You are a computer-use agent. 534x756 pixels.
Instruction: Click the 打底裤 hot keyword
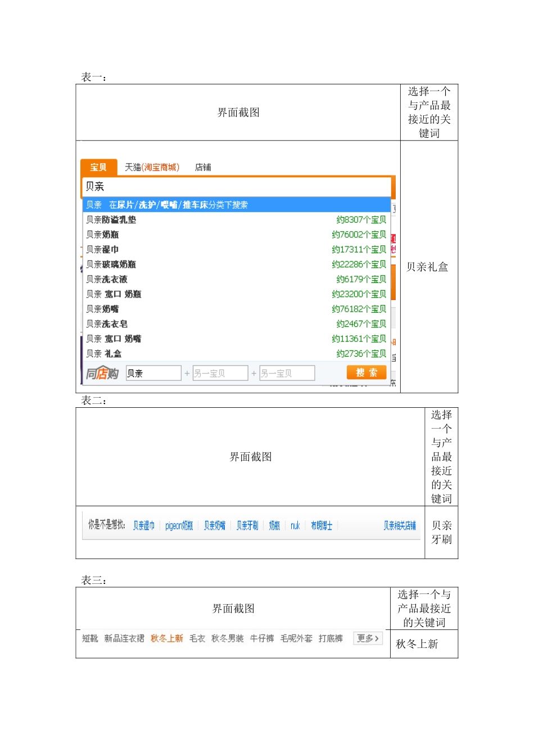click(331, 638)
